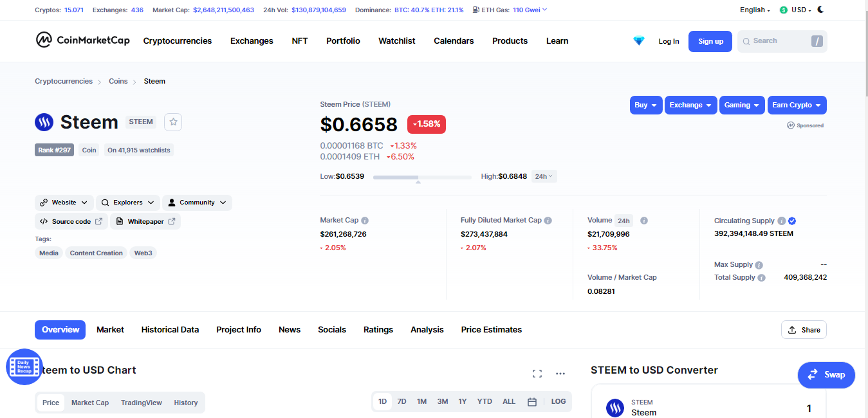Open the Daily News Recap badge
The image size is (868, 418).
point(24,367)
